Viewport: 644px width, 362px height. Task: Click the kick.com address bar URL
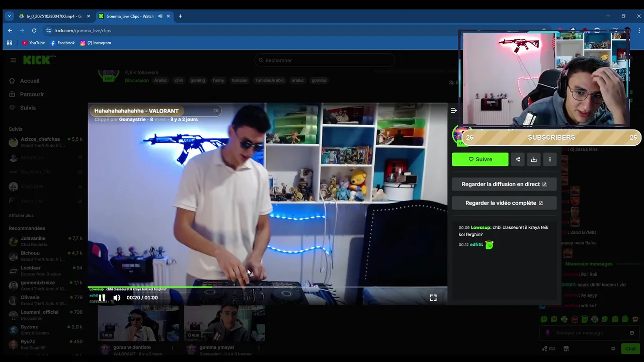coord(83,31)
